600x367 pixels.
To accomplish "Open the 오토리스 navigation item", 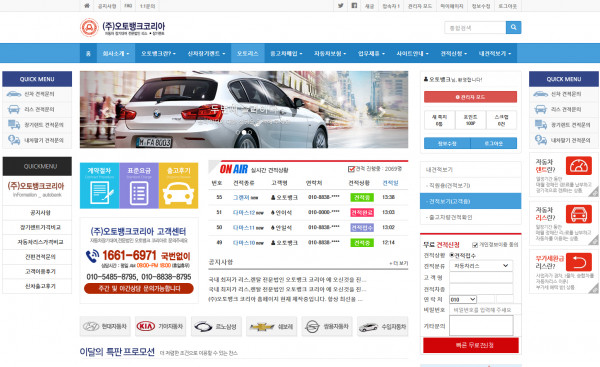I will coord(248,54).
